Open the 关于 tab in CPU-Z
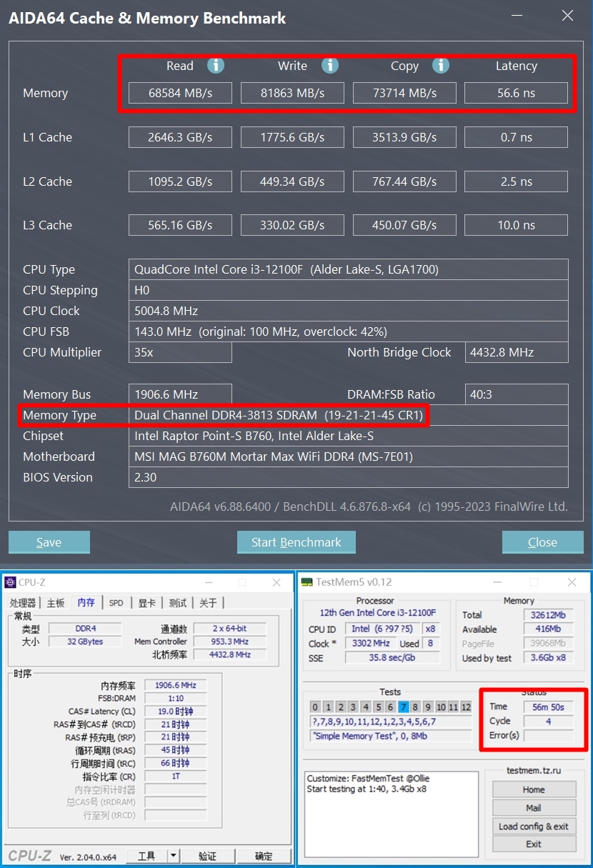This screenshot has width=593, height=868. (208, 603)
